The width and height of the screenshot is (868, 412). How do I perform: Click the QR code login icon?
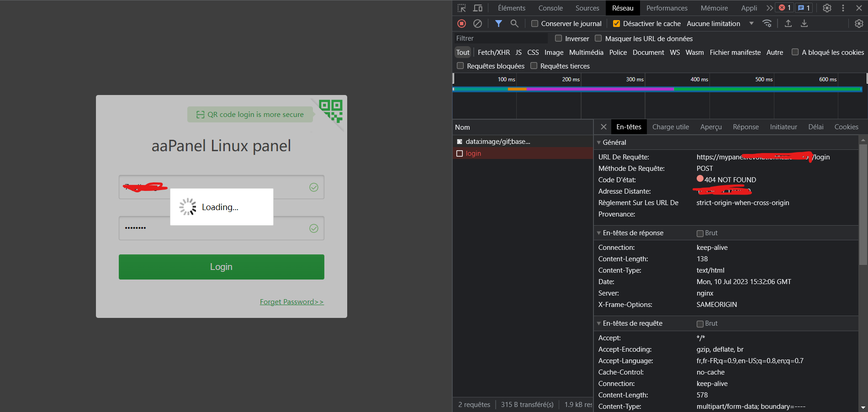point(331,111)
